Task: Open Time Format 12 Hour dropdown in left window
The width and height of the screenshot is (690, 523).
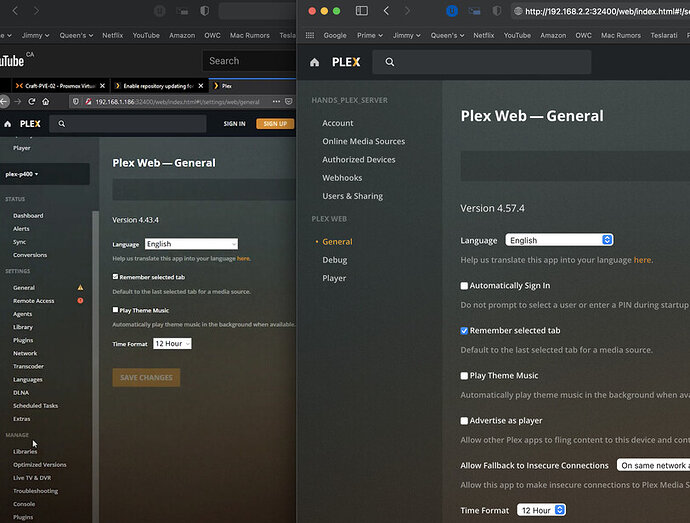Action: pos(172,343)
